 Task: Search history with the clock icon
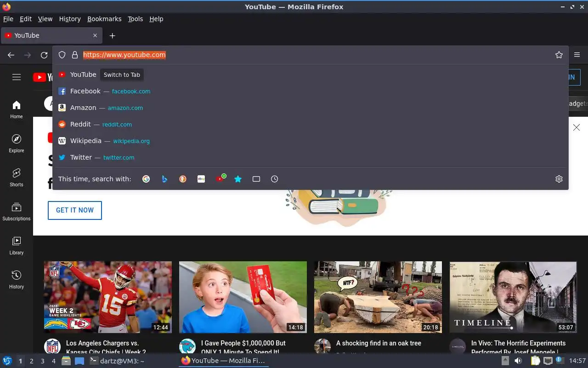275,179
